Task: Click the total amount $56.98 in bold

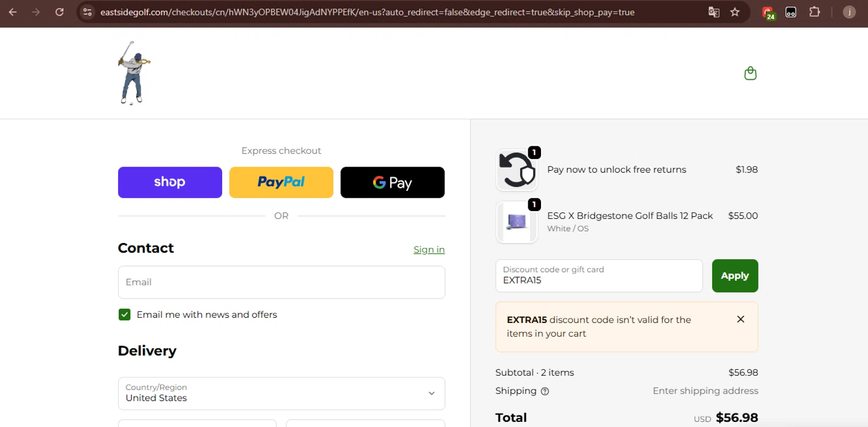Action: [x=737, y=418]
